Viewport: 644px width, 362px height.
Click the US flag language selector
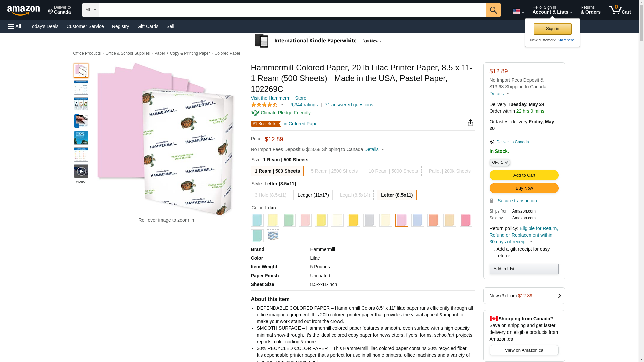click(518, 11)
